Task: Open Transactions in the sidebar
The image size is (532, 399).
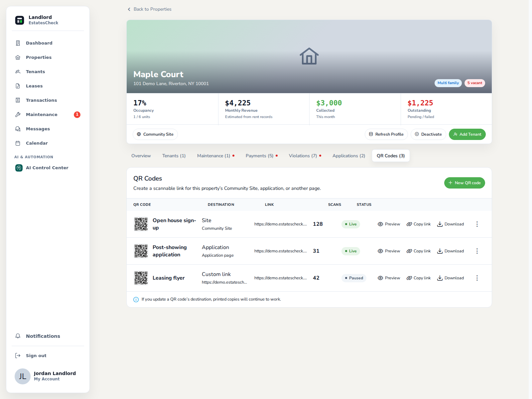Action: [48, 100]
